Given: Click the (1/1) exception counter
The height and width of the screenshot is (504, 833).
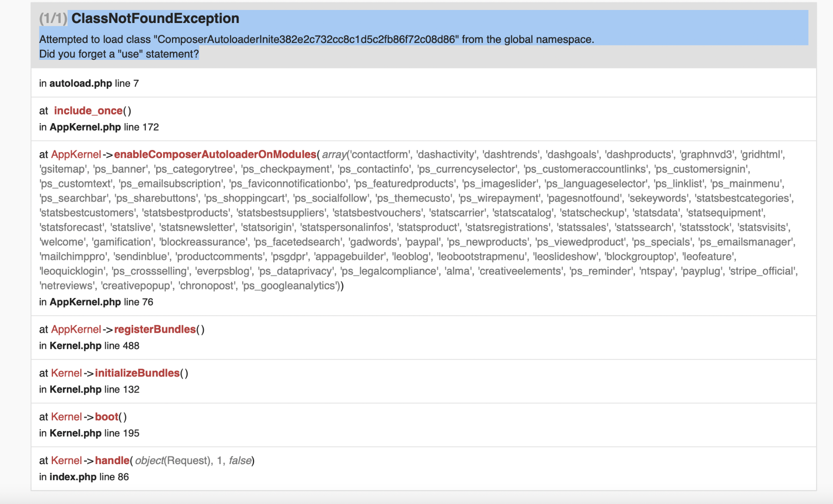Looking at the screenshot, I should point(53,18).
